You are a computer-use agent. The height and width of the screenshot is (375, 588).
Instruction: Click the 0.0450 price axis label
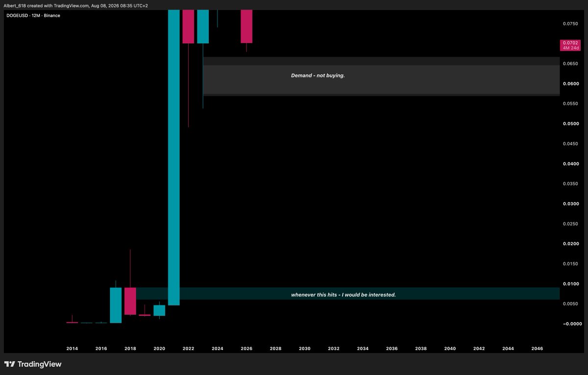tap(571, 143)
